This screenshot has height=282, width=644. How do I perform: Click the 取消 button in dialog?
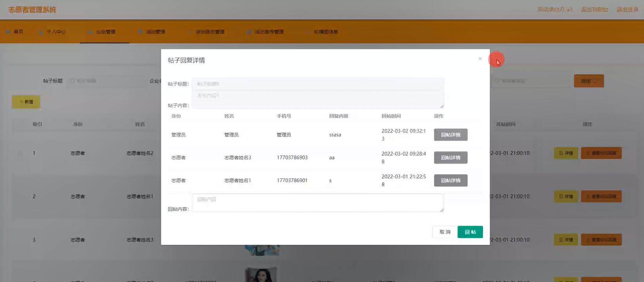[x=445, y=232]
